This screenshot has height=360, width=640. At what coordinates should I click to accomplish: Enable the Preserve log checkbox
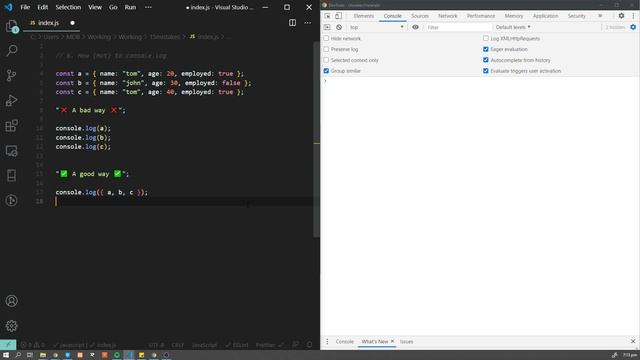326,49
